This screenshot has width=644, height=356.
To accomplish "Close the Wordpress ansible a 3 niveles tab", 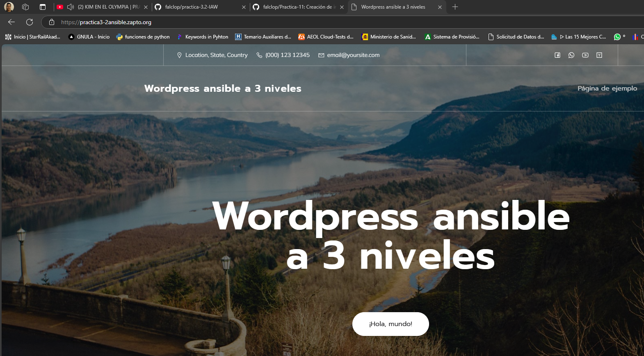I will (x=440, y=7).
